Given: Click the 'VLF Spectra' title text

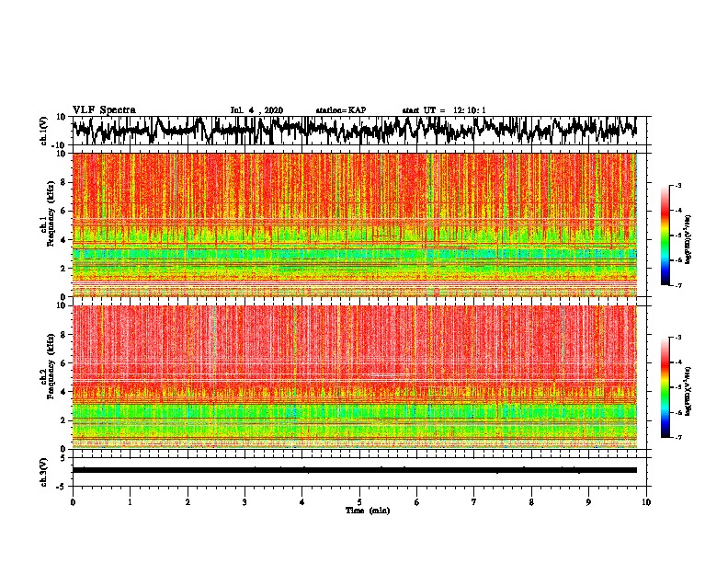Looking at the screenshot, I should (104, 110).
